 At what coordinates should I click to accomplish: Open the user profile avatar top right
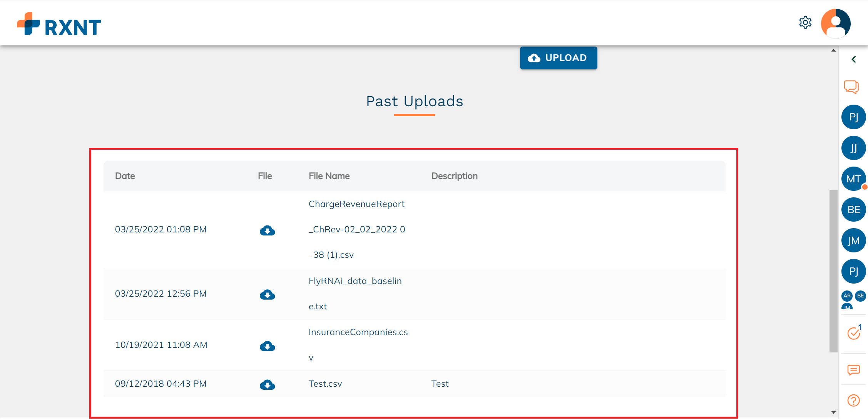tap(835, 23)
